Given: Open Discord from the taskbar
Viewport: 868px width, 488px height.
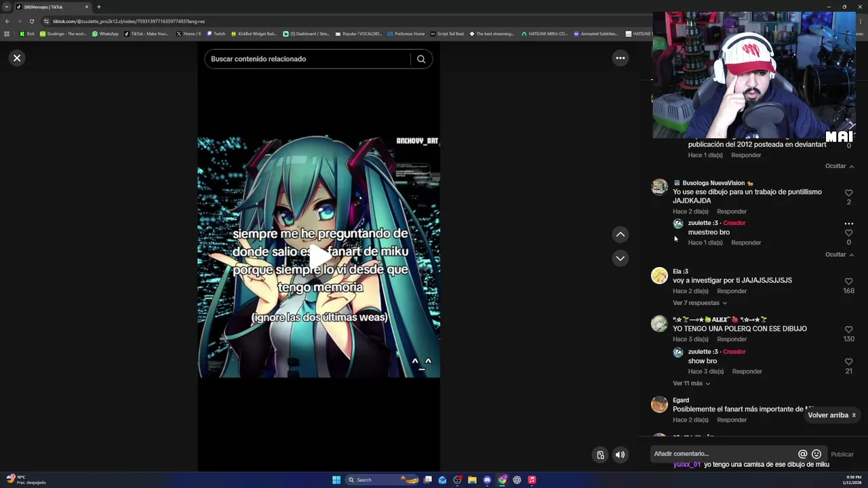Looking at the screenshot, I should (487, 480).
